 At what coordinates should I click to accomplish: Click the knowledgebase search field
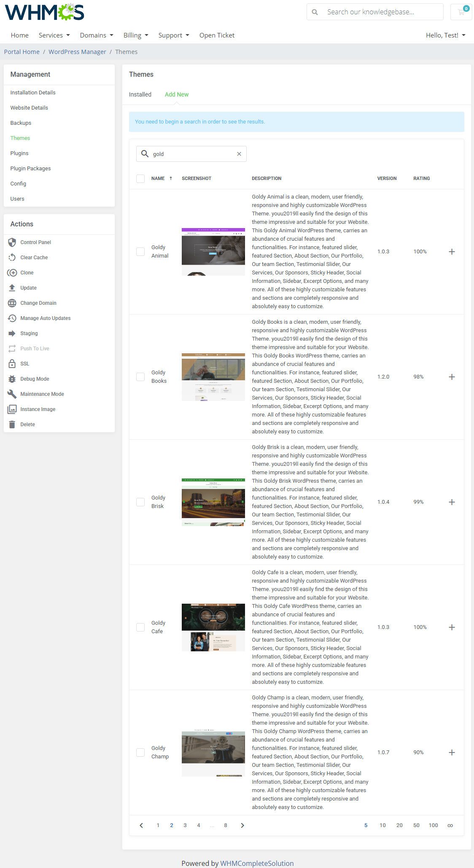click(x=383, y=12)
